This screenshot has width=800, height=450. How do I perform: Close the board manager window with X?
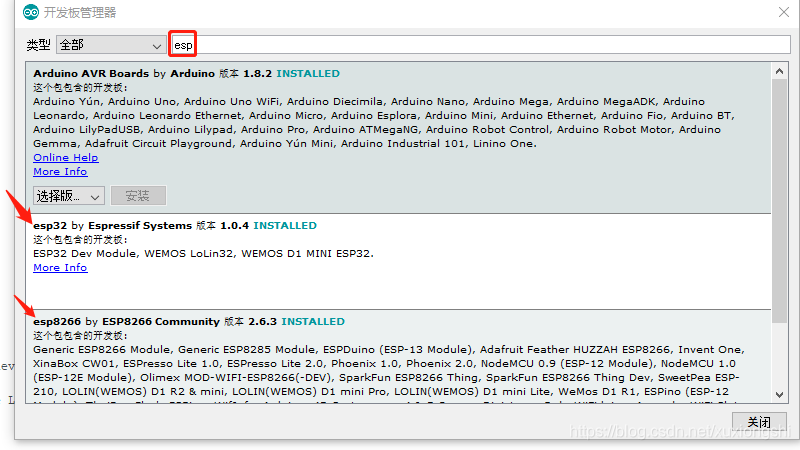point(784,12)
